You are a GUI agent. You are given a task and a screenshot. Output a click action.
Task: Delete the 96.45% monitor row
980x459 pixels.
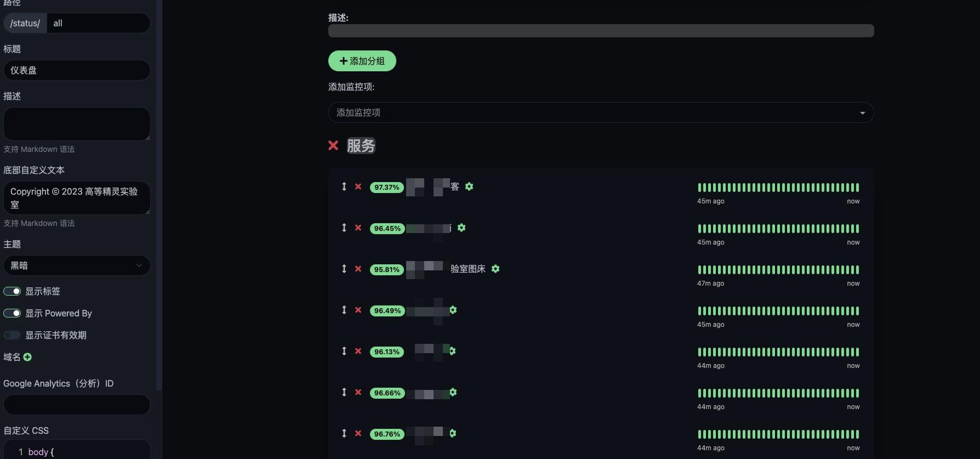tap(358, 228)
